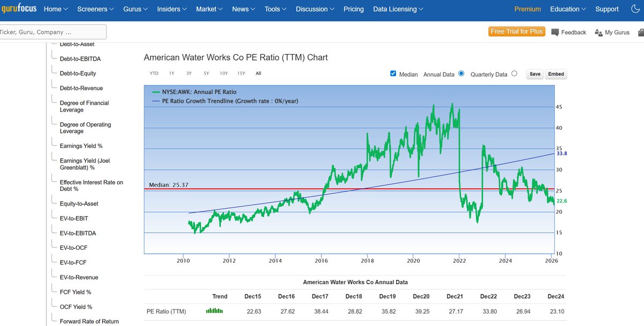This screenshot has height=326, width=644.
Task: Open the My Gurus link
Action: click(x=617, y=32)
